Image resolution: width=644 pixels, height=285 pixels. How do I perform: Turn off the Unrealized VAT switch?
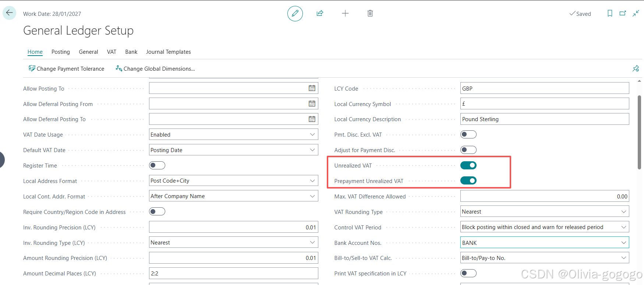468,165
